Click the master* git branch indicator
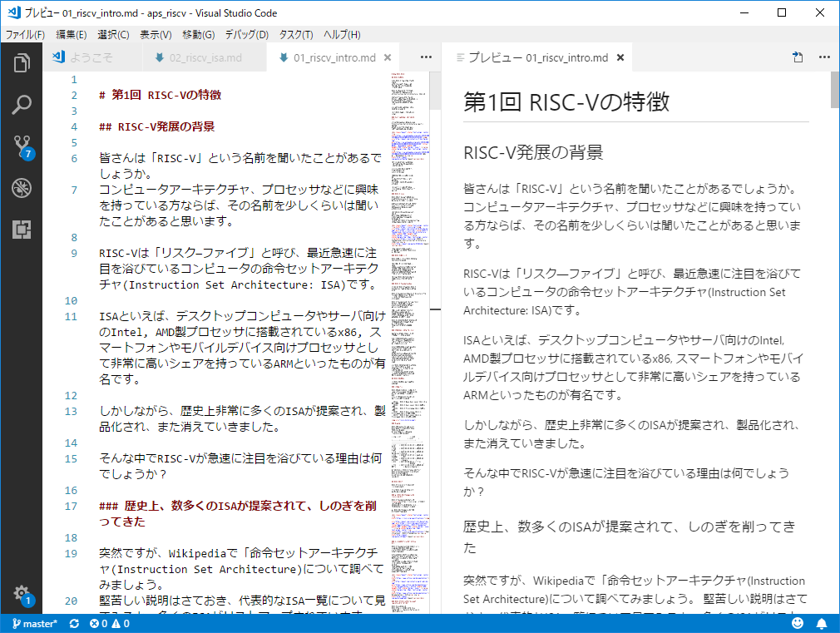 point(34,623)
